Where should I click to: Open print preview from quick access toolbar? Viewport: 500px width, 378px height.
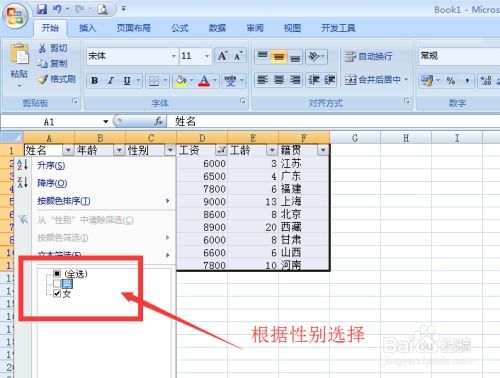103,9
